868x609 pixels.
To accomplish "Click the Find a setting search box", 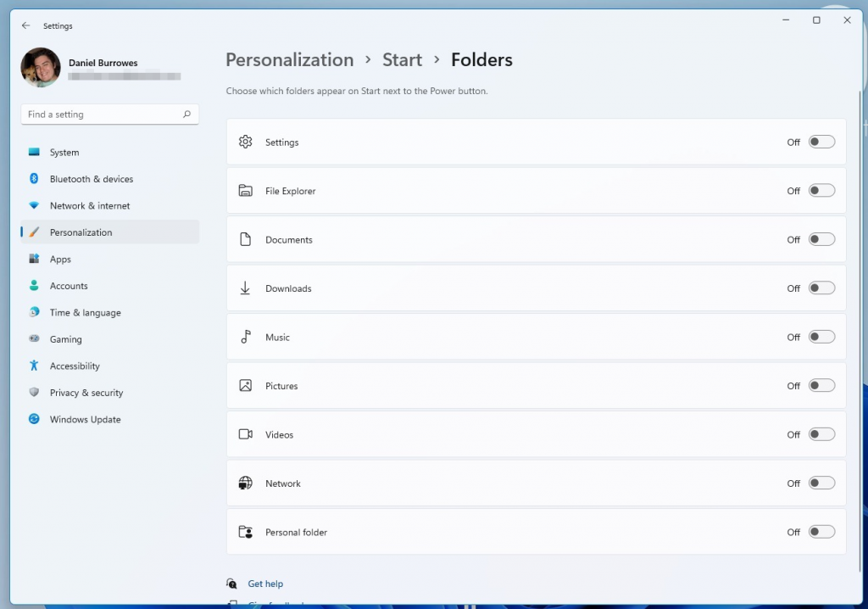I will (x=109, y=115).
